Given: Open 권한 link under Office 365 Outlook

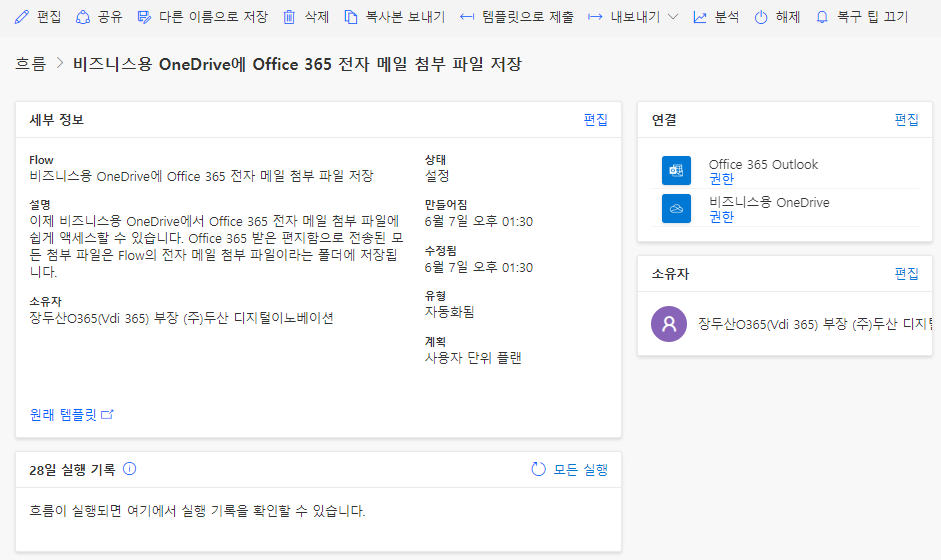Looking at the screenshot, I should (x=721, y=179).
